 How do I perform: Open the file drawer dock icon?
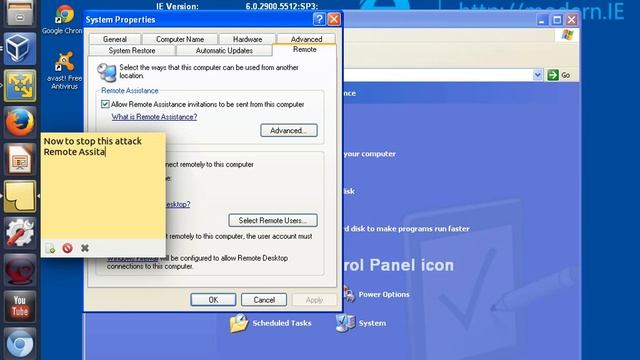pyautogui.click(x=20, y=13)
